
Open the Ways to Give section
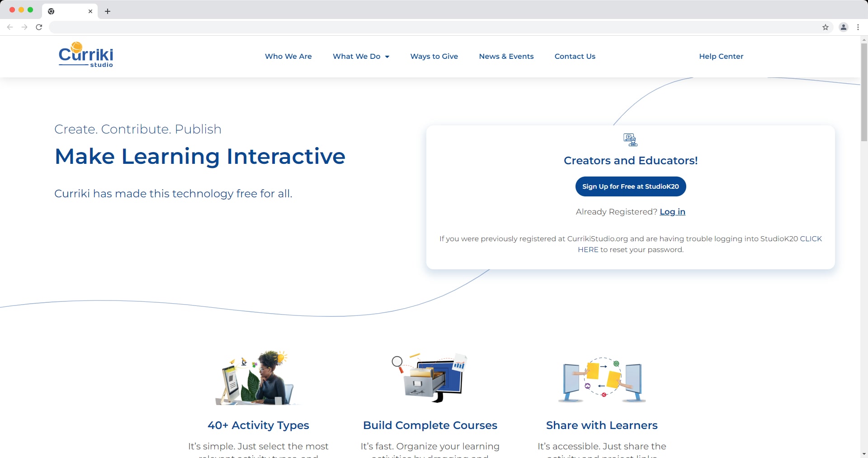tap(434, 56)
